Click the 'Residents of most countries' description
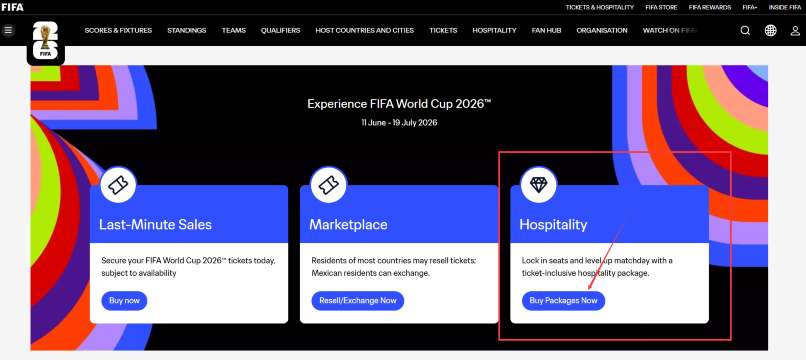Viewport: 806px width, 360px height. pos(394,267)
